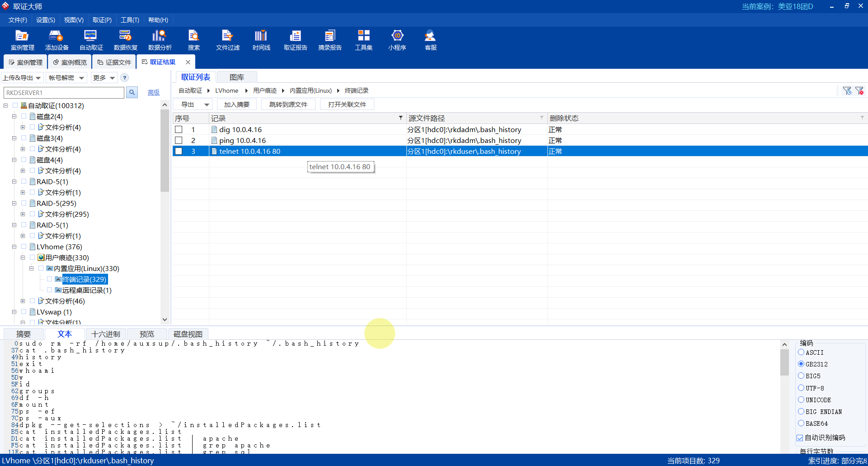
Task: Select the UTF-8 encoding radio button
Action: [x=801, y=388]
